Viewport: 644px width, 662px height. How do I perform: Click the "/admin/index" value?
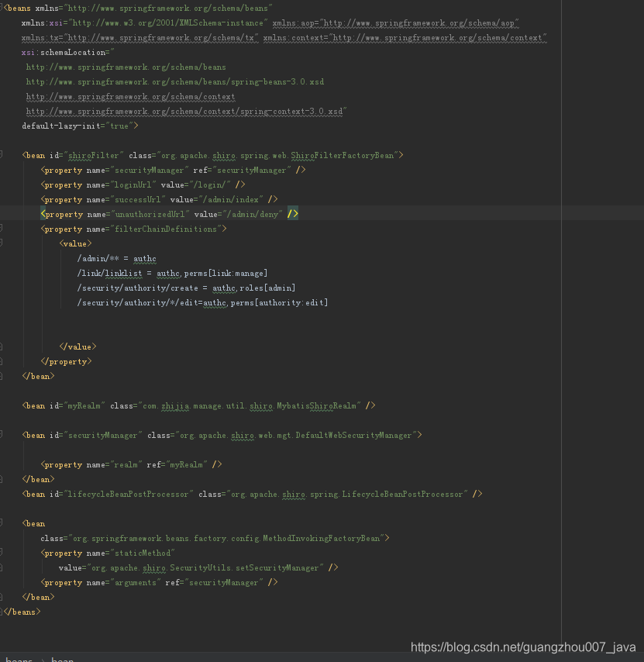coord(232,199)
